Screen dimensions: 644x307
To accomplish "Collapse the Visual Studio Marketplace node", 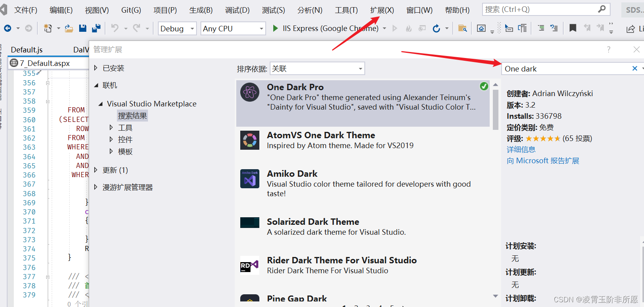I will click(100, 104).
